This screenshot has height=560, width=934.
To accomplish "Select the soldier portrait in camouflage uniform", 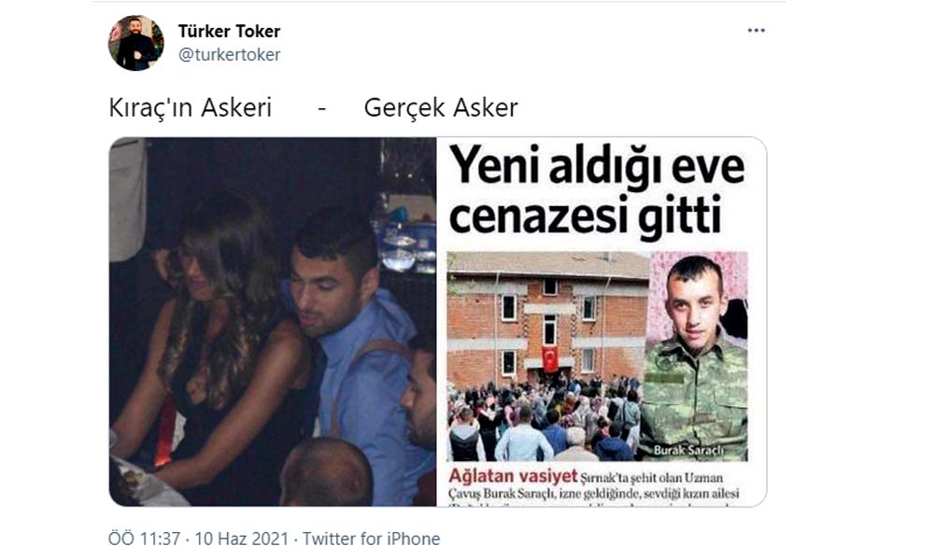I will [x=697, y=356].
